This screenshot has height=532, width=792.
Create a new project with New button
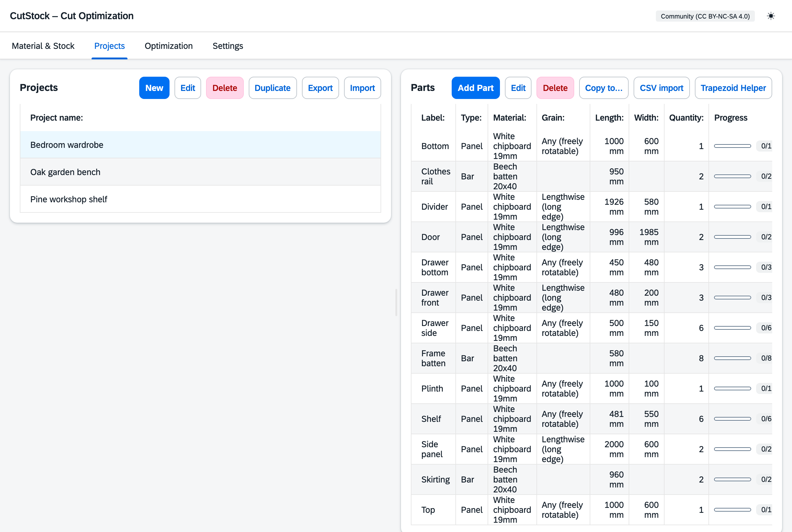pos(154,88)
